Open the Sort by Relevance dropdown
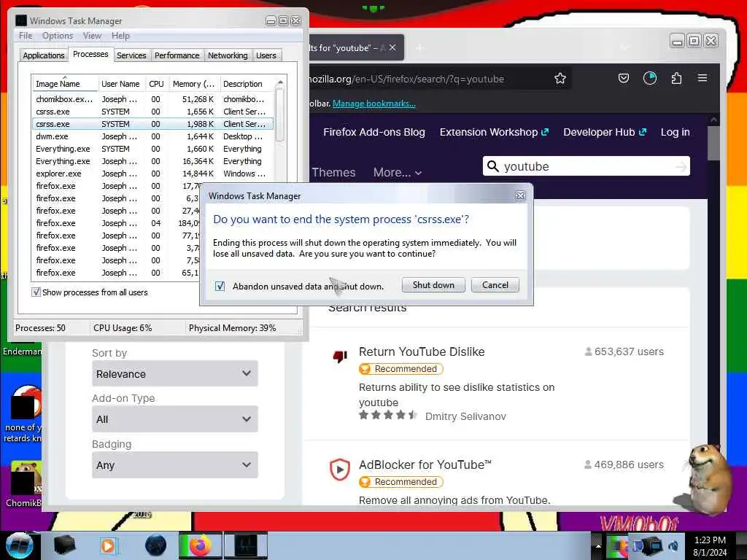 175,373
